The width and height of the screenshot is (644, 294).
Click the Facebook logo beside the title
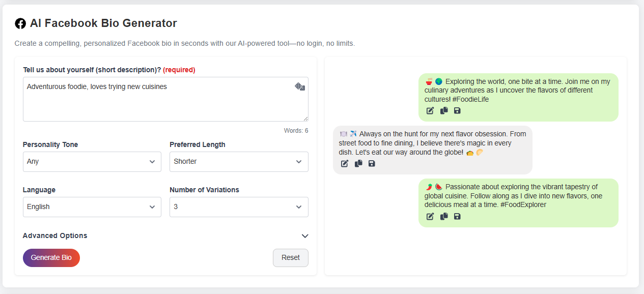(x=20, y=23)
